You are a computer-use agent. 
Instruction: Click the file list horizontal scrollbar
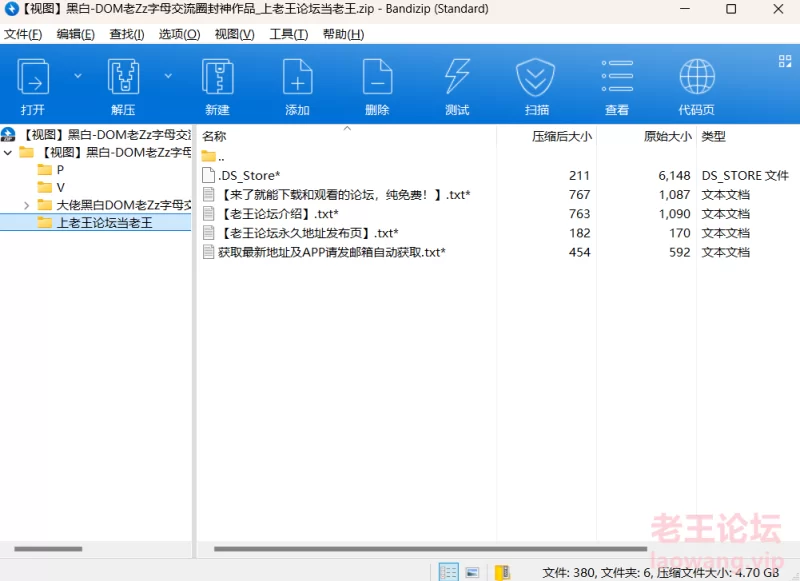click(430, 549)
